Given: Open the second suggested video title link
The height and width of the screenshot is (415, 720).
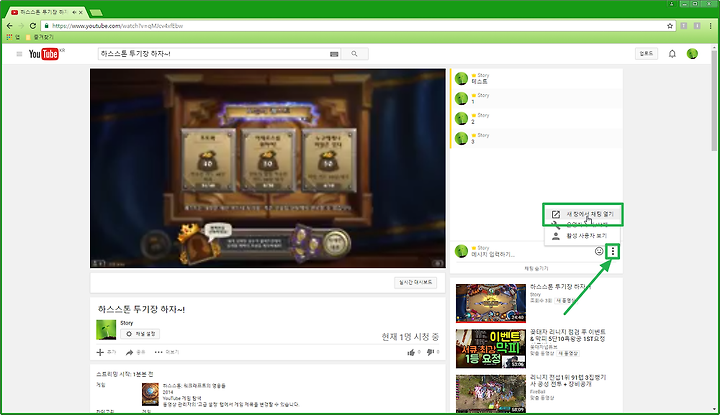Looking at the screenshot, I should click(x=568, y=335).
